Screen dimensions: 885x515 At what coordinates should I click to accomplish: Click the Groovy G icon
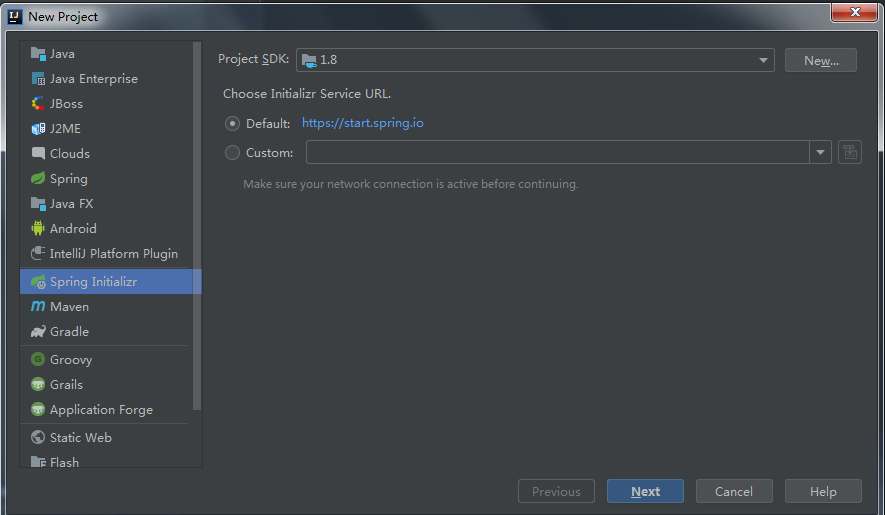coord(38,359)
